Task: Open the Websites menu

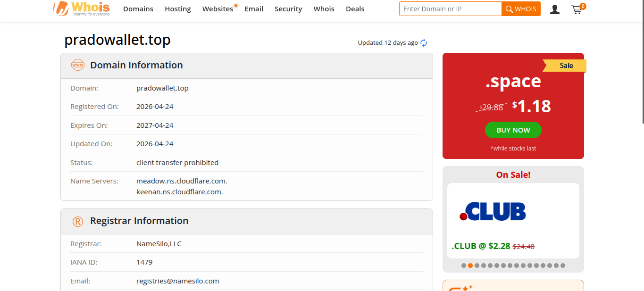Action: 218,9
